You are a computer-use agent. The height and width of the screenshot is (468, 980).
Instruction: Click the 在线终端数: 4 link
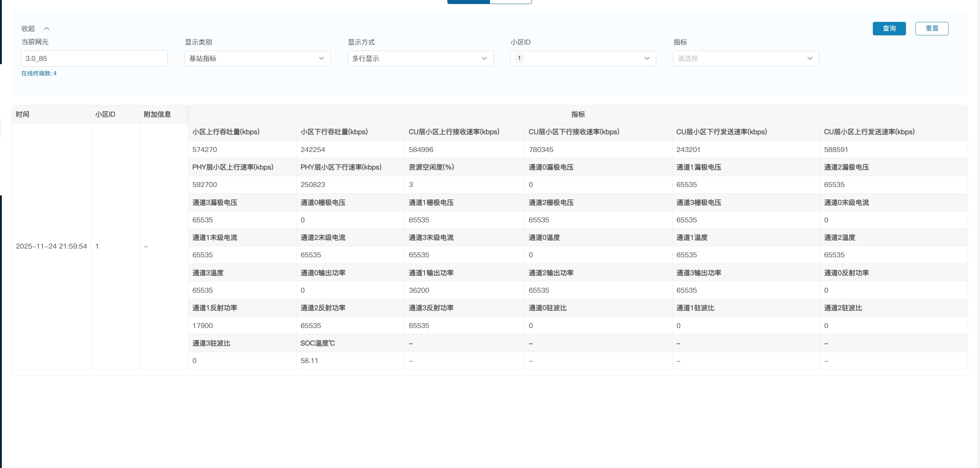click(39, 73)
